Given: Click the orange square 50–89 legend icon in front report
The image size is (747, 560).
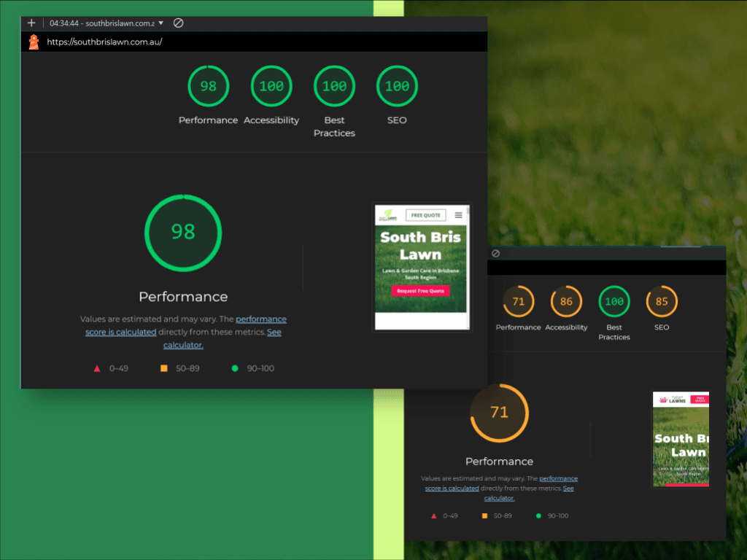Looking at the screenshot, I should click(x=164, y=368).
